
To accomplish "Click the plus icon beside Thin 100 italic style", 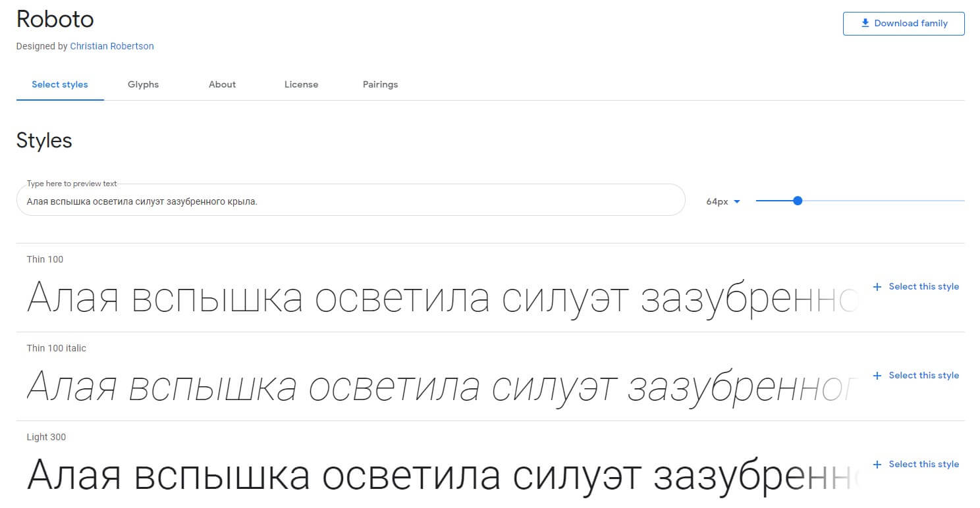I will (x=877, y=376).
